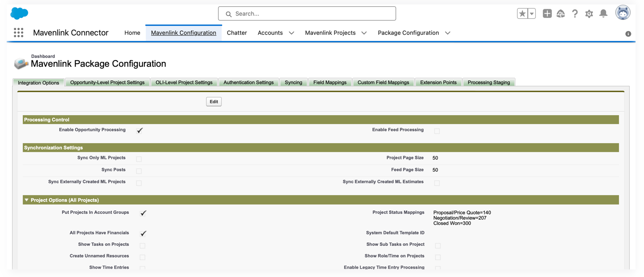Click the Mavenlink Package Configuration page icon
The height and width of the screenshot is (277, 644).
click(x=21, y=64)
